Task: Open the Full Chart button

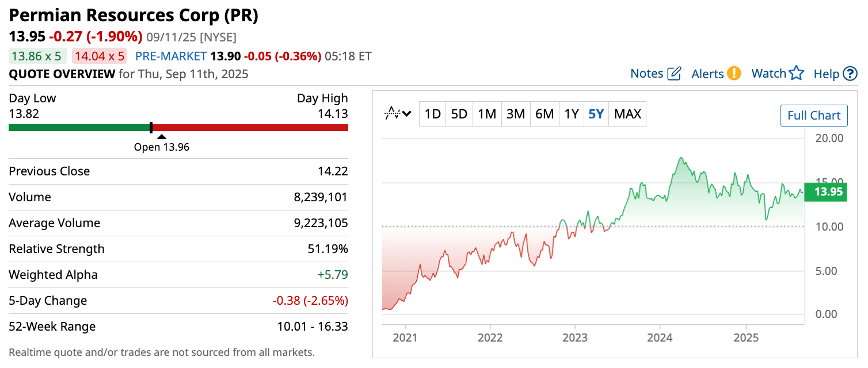Action: tap(814, 116)
